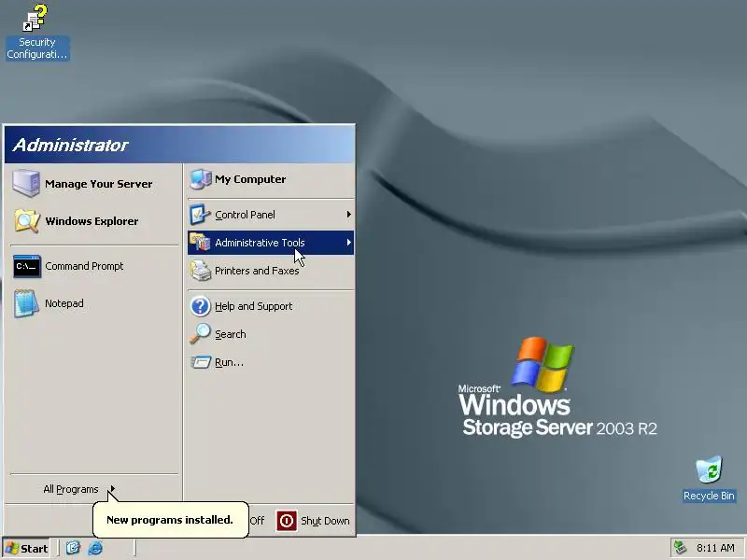Screen dimensions: 747x560
Task: Click the Control Panel icon
Action: tap(200, 215)
